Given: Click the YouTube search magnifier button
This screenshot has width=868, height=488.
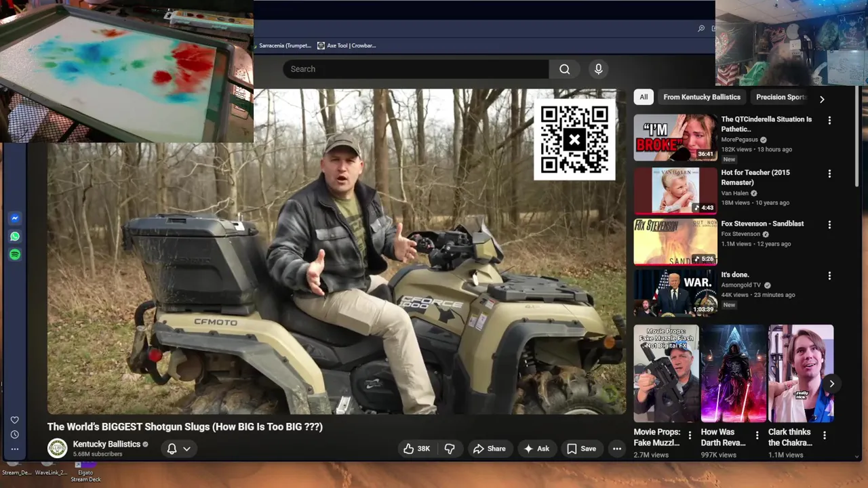Looking at the screenshot, I should (x=564, y=69).
